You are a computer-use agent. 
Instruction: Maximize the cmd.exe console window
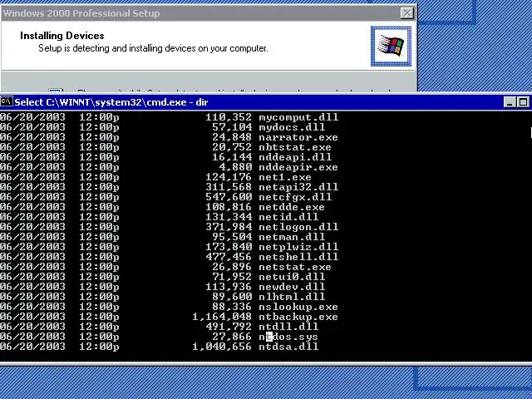[x=523, y=102]
